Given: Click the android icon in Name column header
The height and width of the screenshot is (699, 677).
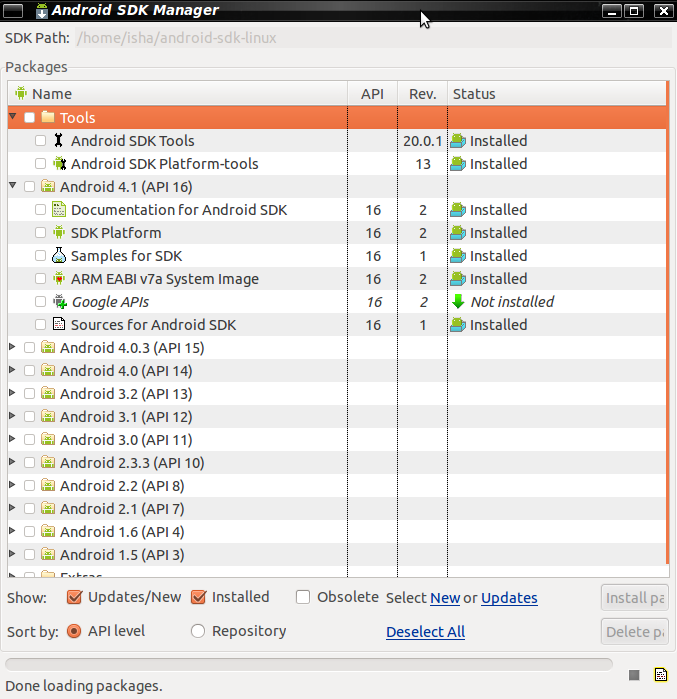Looking at the screenshot, I should (x=21, y=93).
